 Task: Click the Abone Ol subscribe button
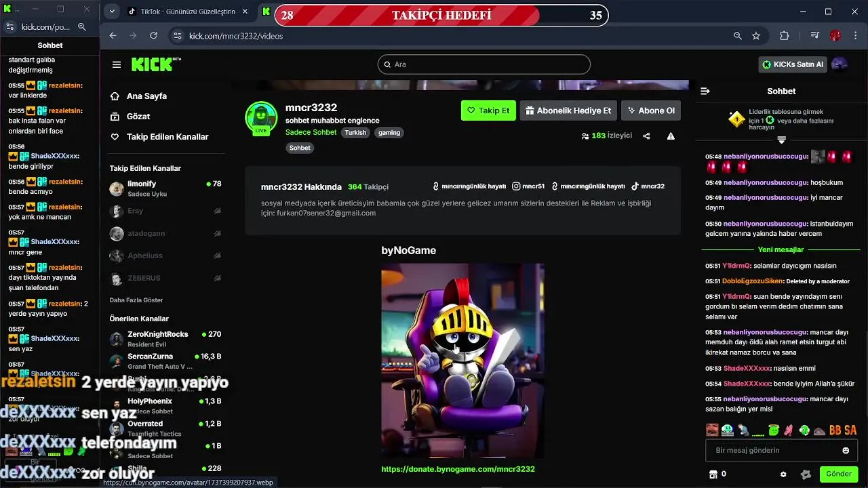[x=651, y=110]
